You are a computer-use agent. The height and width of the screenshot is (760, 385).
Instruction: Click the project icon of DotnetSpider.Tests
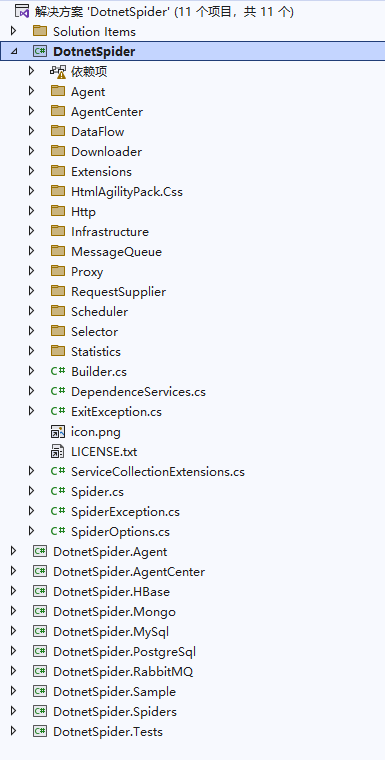pyautogui.click(x=40, y=731)
